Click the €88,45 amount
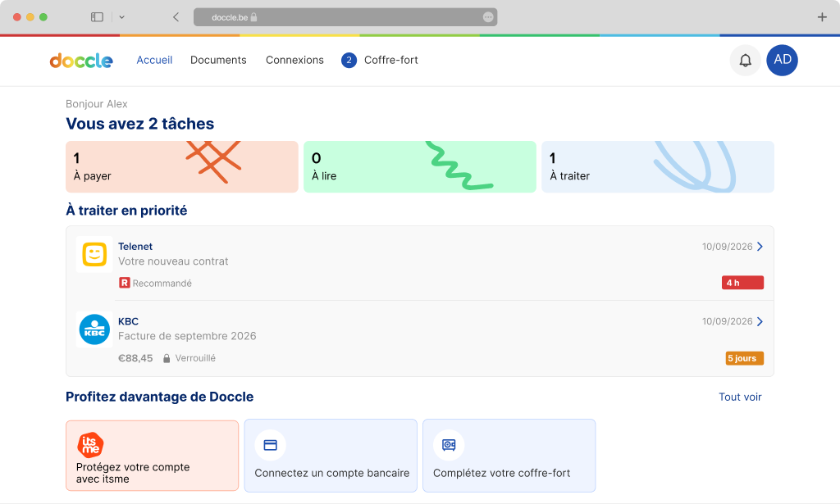 point(135,358)
